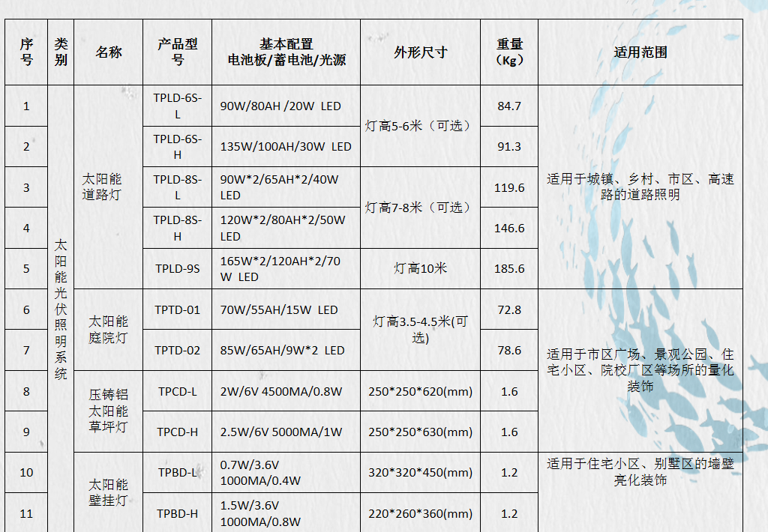Select model cell 'TPLD-8S-L'
Screen dimensions: 768x532
point(177,187)
